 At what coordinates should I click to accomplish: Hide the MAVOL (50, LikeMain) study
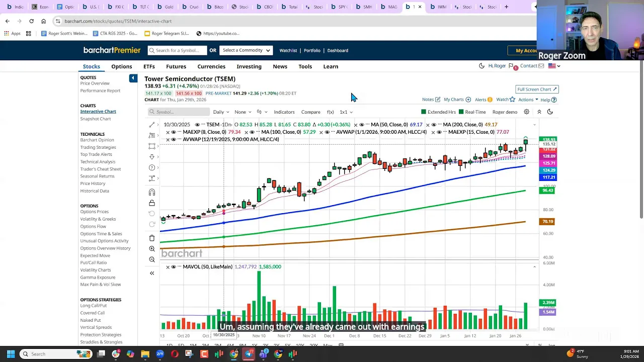pos(173,267)
